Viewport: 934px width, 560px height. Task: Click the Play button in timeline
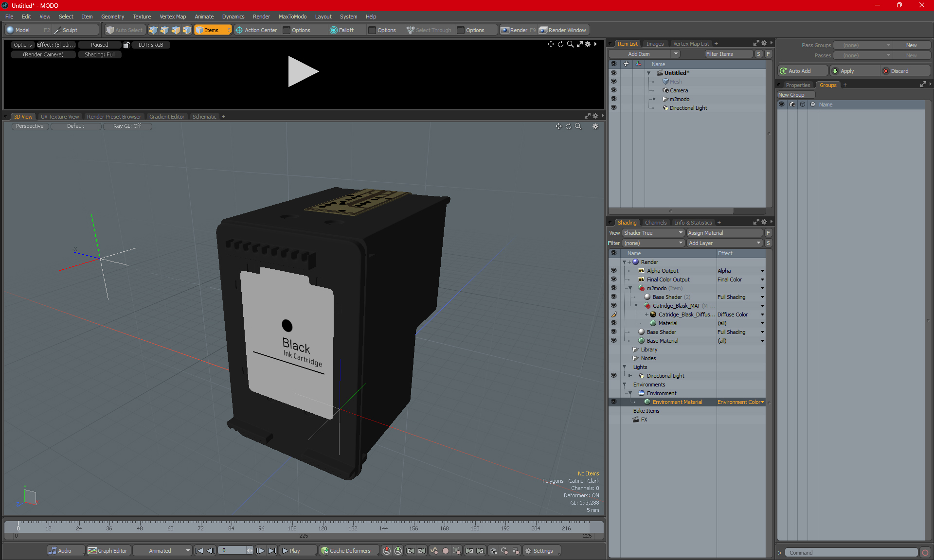[298, 551]
